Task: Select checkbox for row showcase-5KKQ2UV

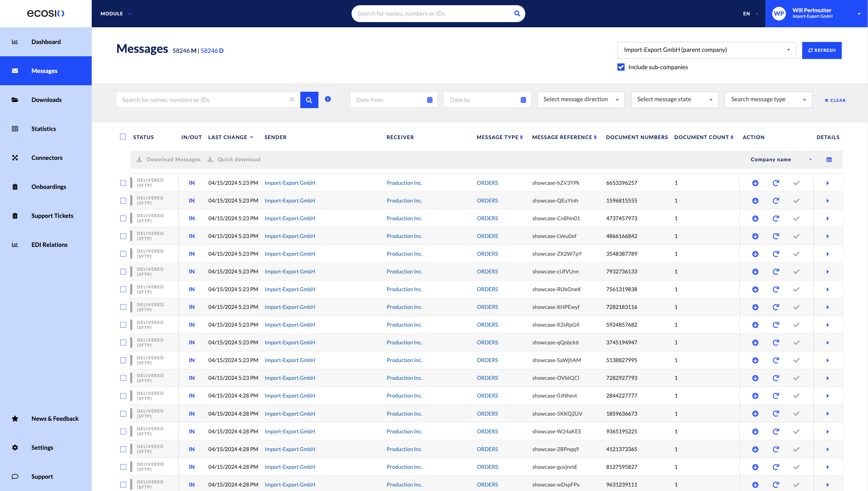Action: (x=123, y=414)
